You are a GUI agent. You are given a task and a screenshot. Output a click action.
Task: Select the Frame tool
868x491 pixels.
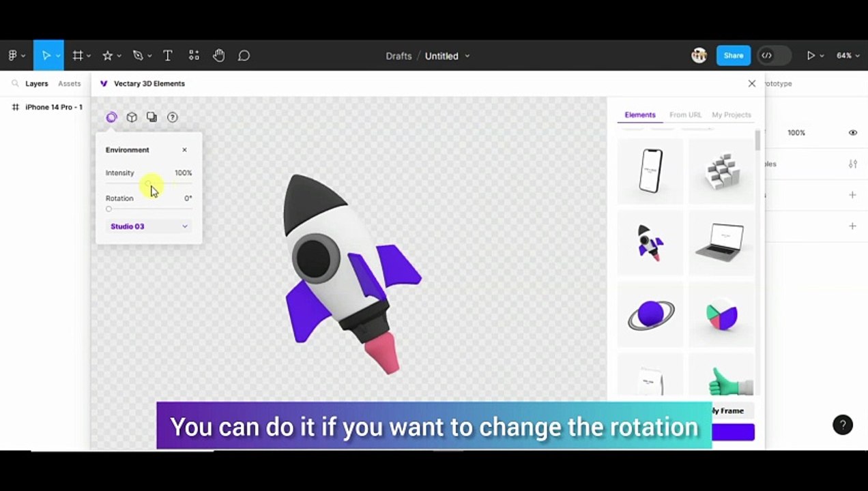click(78, 56)
